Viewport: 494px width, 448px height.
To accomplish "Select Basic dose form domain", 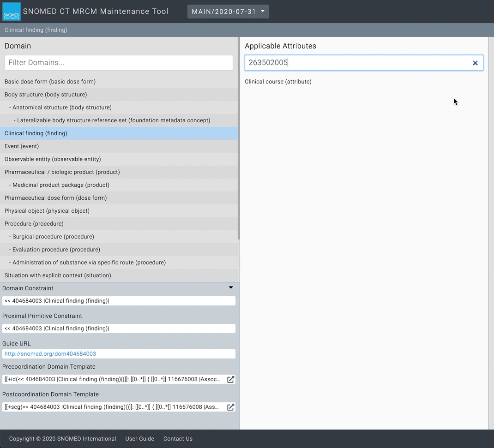I will coord(119,82).
